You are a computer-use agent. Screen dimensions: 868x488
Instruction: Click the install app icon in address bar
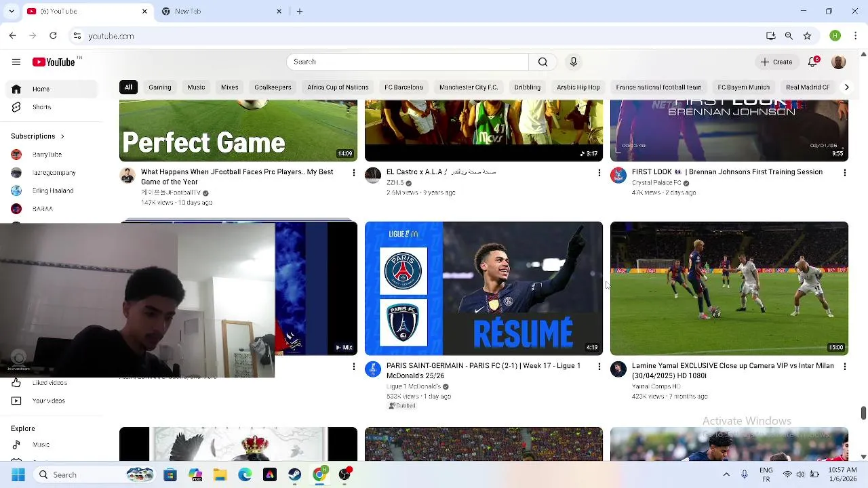770,36
